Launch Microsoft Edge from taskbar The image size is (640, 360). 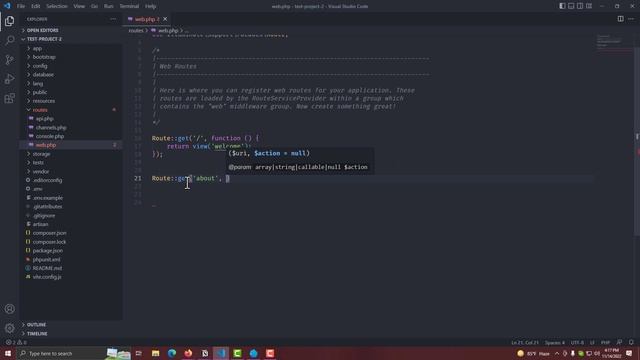coord(172,353)
